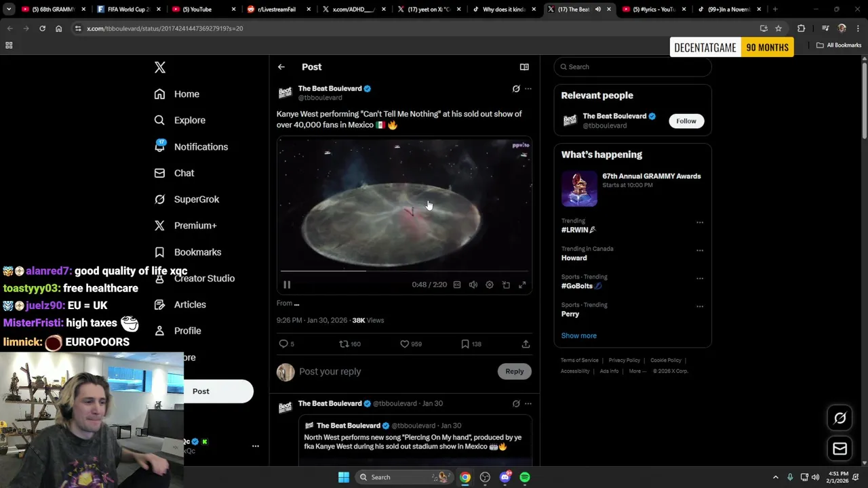
Task: Like the post with the heart icon
Action: (405, 344)
